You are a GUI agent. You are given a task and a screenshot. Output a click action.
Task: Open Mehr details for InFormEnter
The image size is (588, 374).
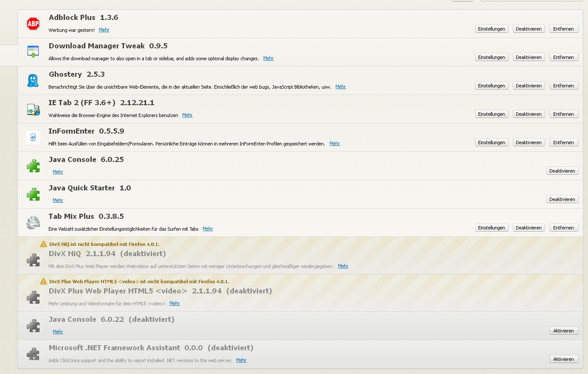(335, 144)
